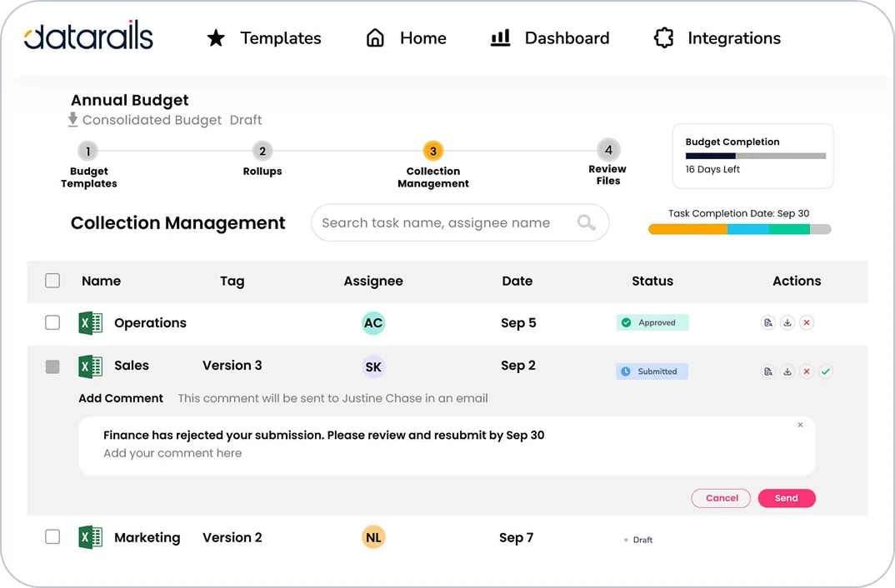Check the Operations row checkbox

point(52,322)
